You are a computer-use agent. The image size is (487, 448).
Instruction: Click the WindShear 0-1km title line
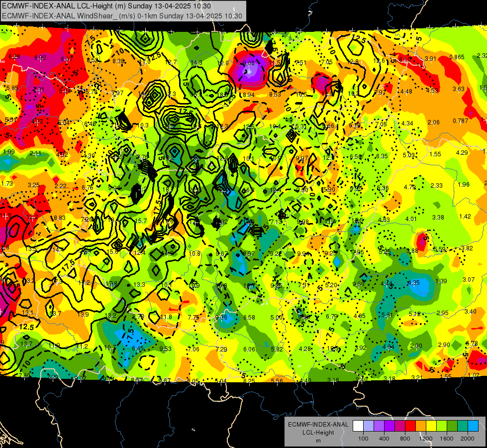click(122, 16)
